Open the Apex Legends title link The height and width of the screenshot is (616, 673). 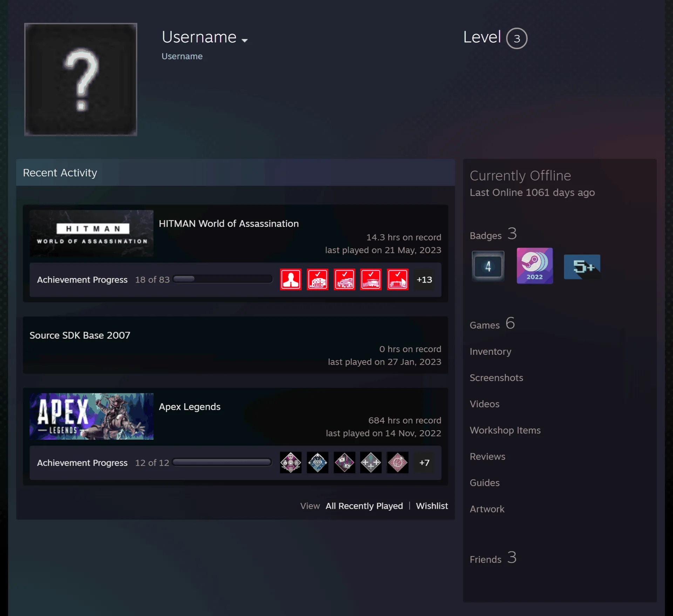(x=190, y=406)
